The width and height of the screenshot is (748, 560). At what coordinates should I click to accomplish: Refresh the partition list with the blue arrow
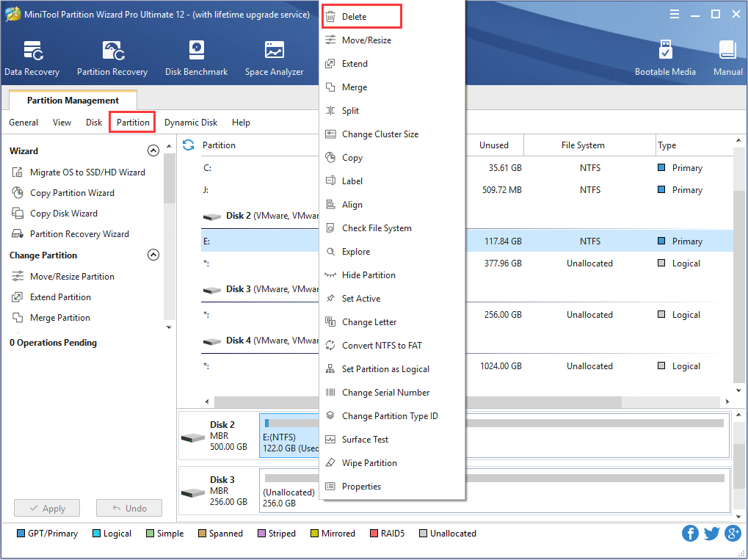(189, 145)
